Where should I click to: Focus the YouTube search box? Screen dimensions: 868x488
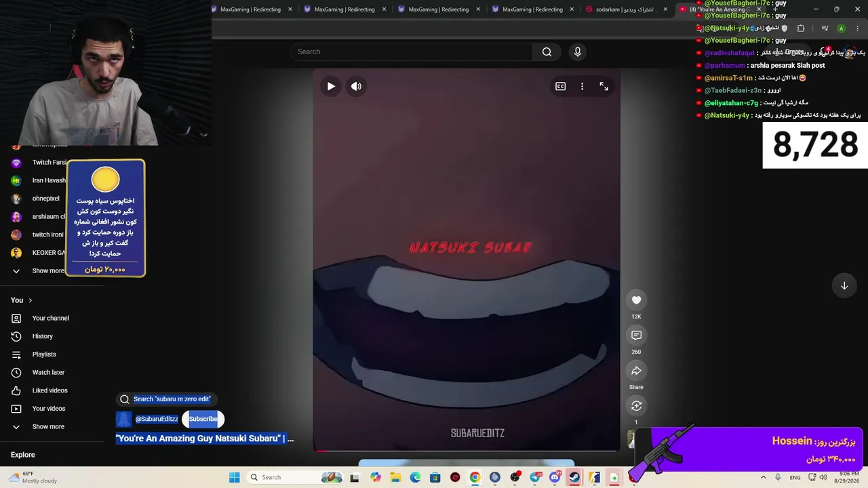(x=412, y=52)
